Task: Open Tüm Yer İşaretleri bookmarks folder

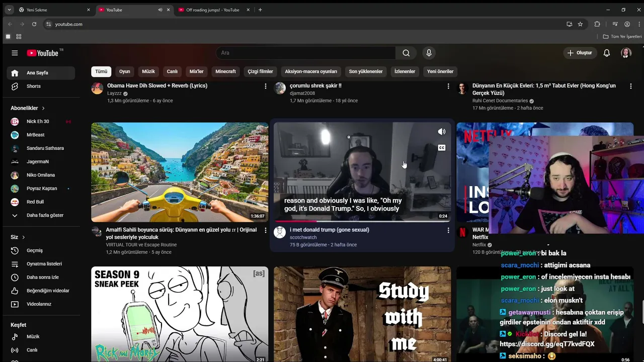Action: [x=622, y=37]
